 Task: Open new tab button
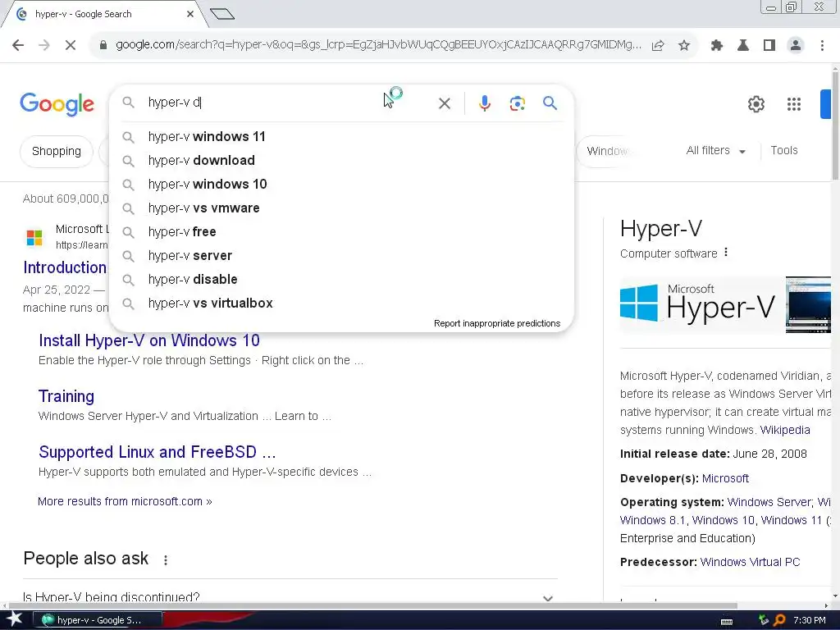coord(222,14)
